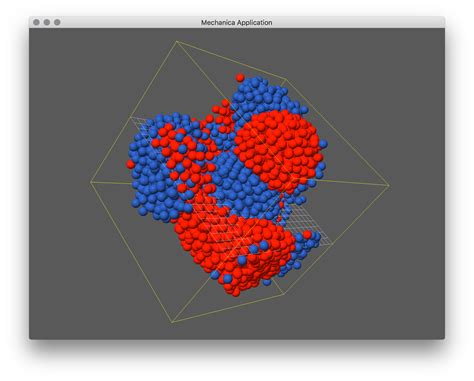This screenshot has width=474, height=381.
Task: Minimize the Mechanica Application window
Action: pos(47,22)
